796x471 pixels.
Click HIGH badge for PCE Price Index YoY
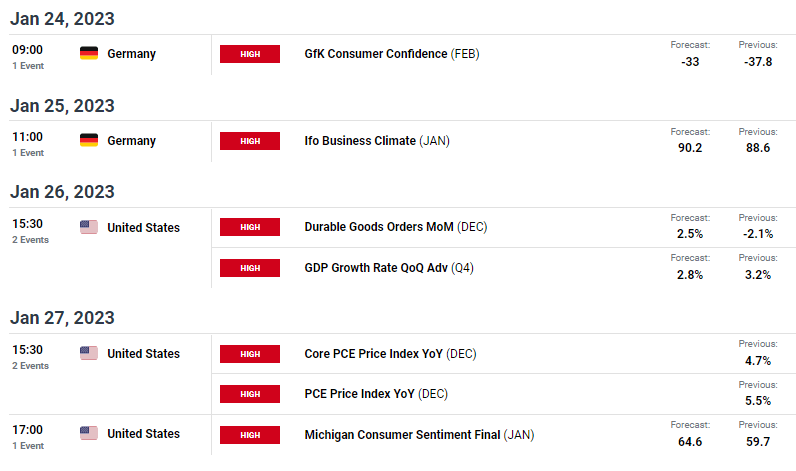pos(250,394)
